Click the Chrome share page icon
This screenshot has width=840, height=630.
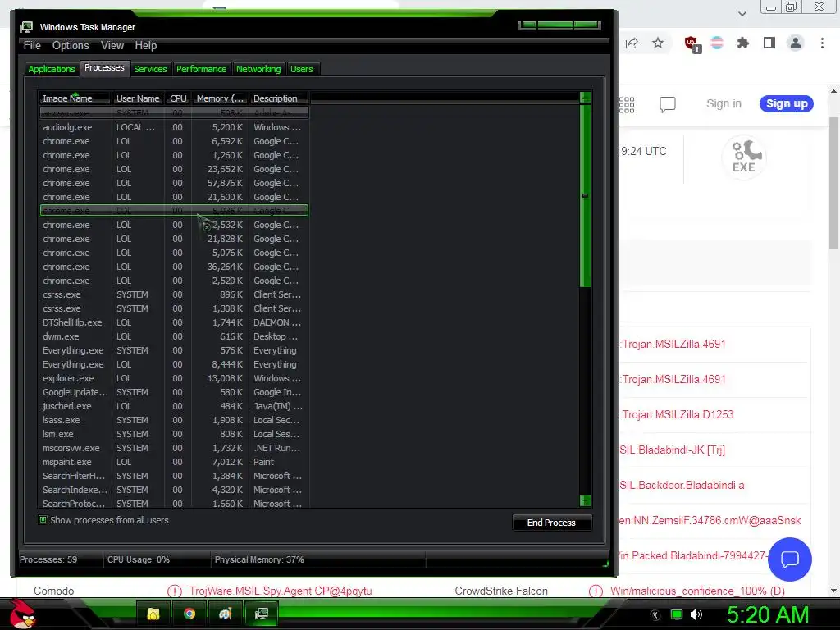[632, 43]
